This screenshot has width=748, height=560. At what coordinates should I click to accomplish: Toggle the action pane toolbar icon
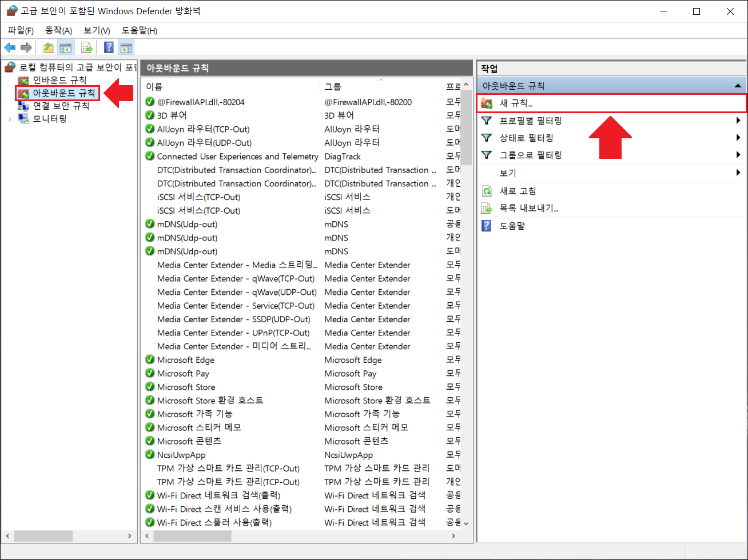[126, 47]
